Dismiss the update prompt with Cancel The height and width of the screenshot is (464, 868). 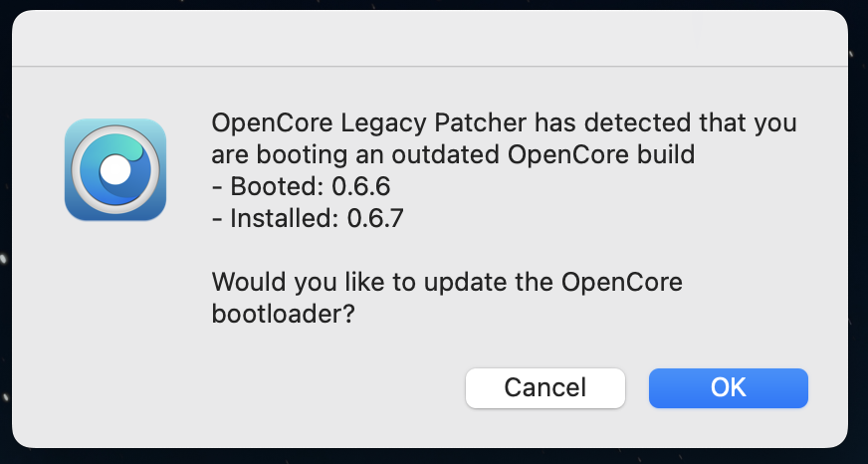pos(545,388)
